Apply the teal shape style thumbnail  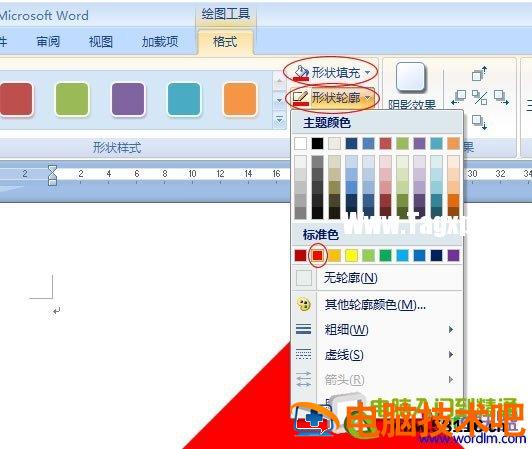[184, 99]
